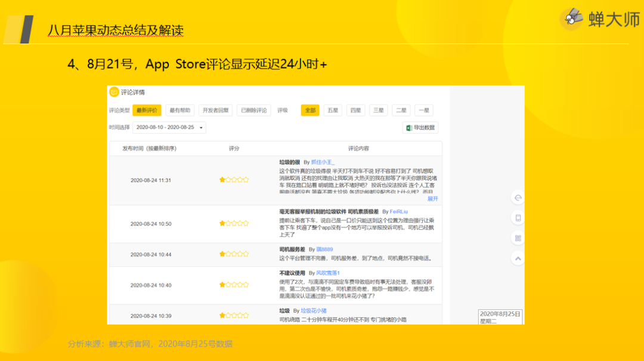Click the 评论详情 chat bubble icon
This screenshot has height=361, width=644.
(114, 92)
